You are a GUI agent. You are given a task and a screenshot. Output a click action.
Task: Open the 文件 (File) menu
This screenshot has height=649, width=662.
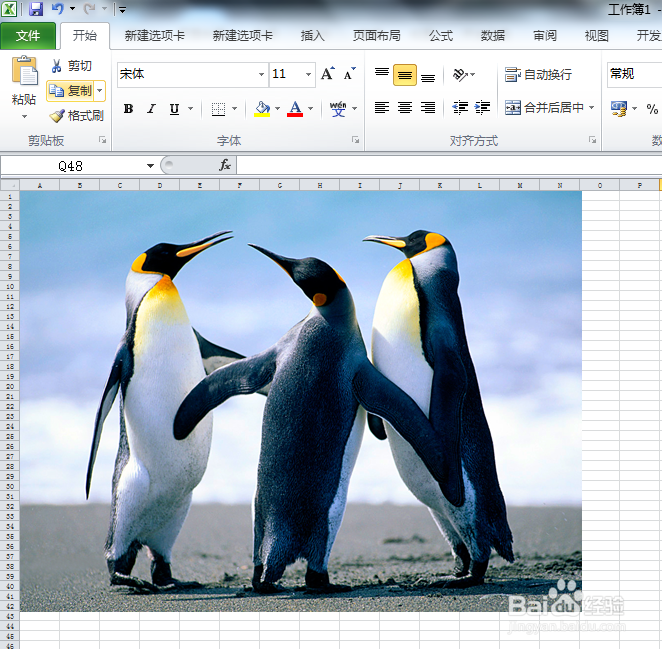tap(28, 36)
